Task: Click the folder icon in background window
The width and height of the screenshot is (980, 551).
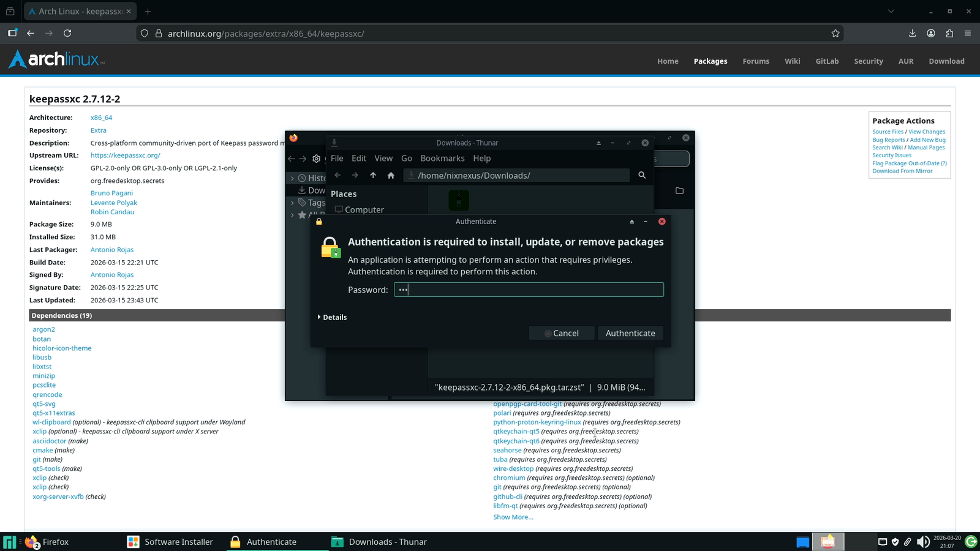Action: [679, 190]
